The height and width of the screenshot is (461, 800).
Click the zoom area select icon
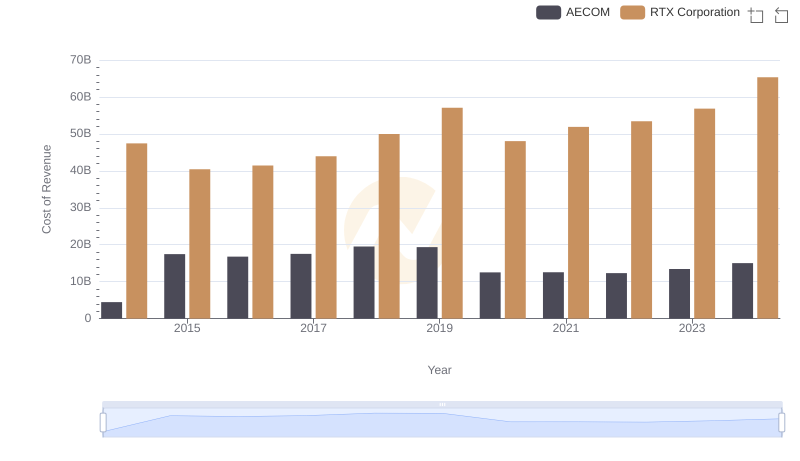click(756, 15)
